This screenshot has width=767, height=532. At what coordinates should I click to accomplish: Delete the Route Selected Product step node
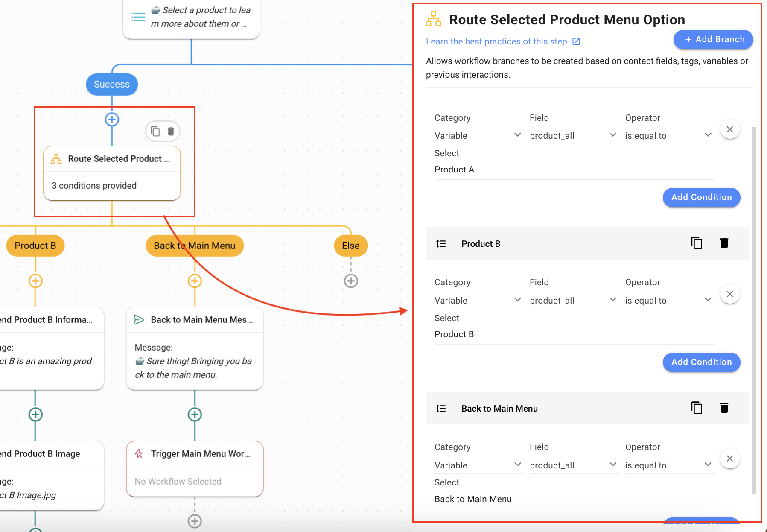pos(171,131)
